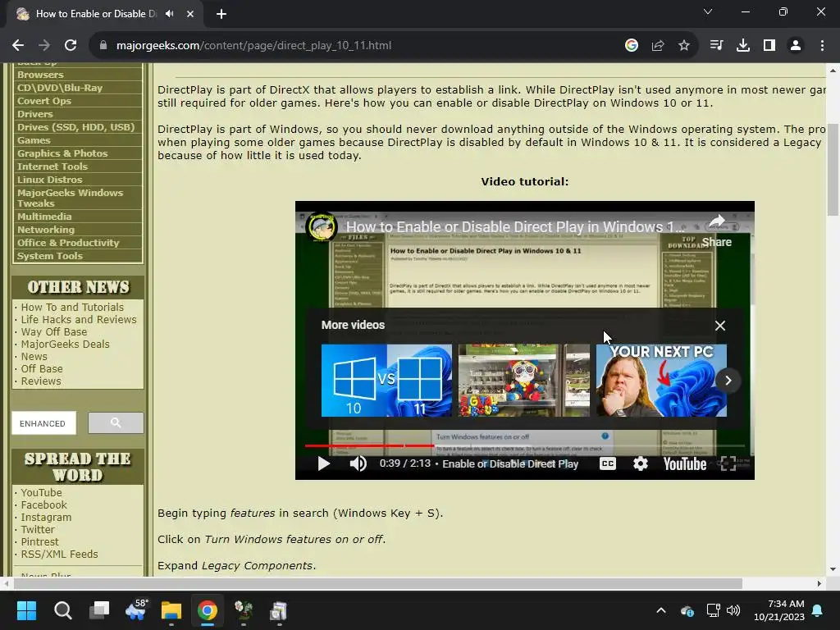
Task: Open the Networking category
Action: 46,230
